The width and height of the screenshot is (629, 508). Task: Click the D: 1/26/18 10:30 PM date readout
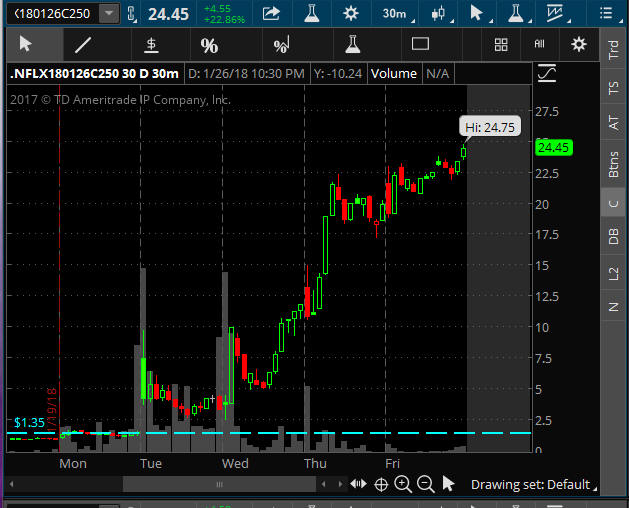tap(246, 73)
